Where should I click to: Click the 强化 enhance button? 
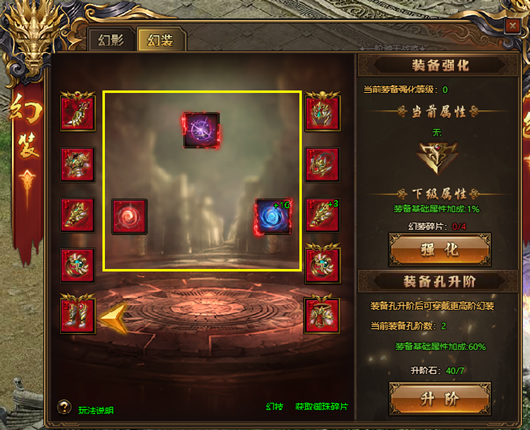click(x=440, y=249)
